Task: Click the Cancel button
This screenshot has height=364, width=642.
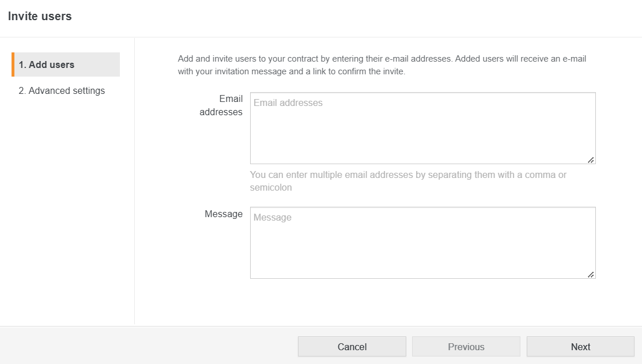Action: tap(352, 347)
